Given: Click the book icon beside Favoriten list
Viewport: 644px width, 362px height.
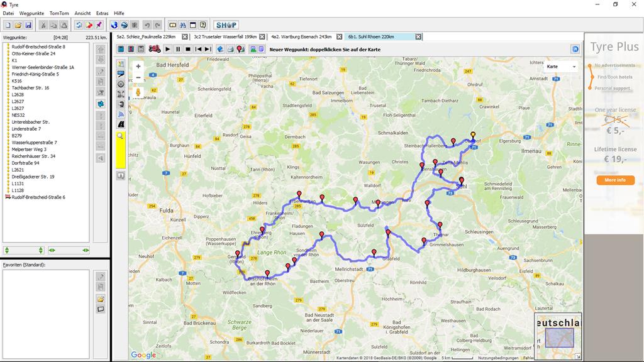Looking at the screenshot, I should pos(101,309).
